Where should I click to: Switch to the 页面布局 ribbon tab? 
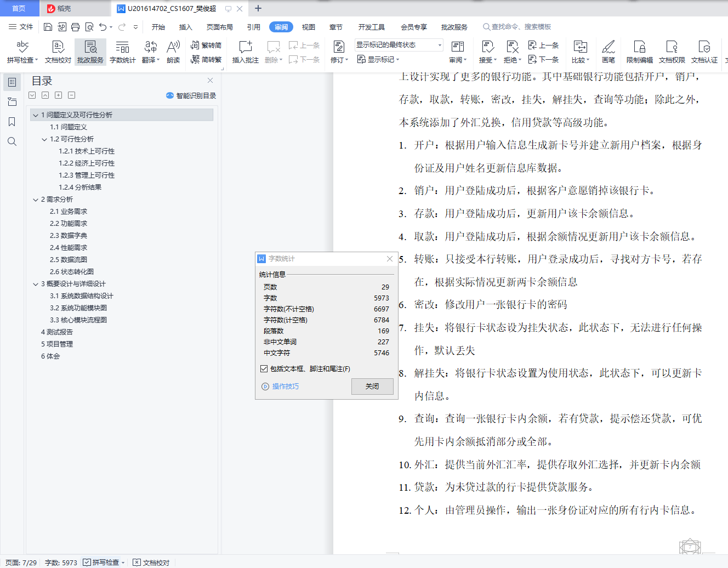[220, 27]
